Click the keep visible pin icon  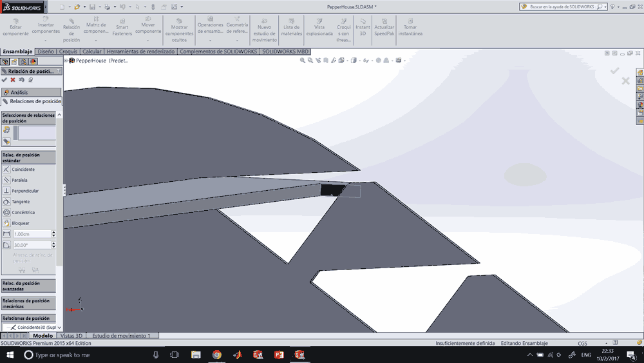point(30,80)
